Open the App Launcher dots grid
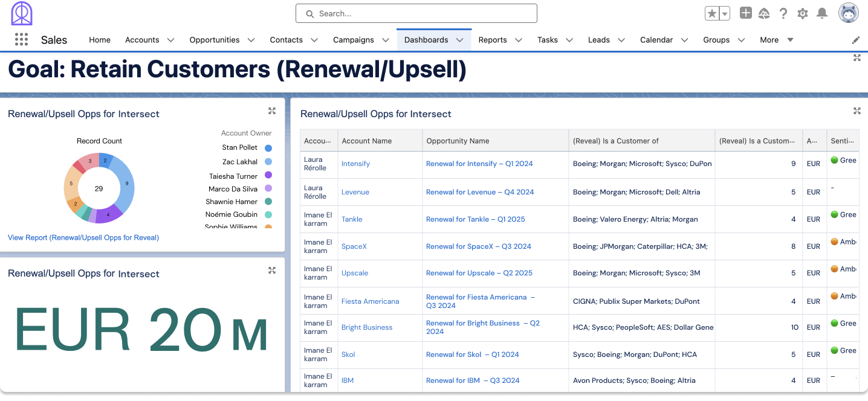 pyautogui.click(x=21, y=39)
